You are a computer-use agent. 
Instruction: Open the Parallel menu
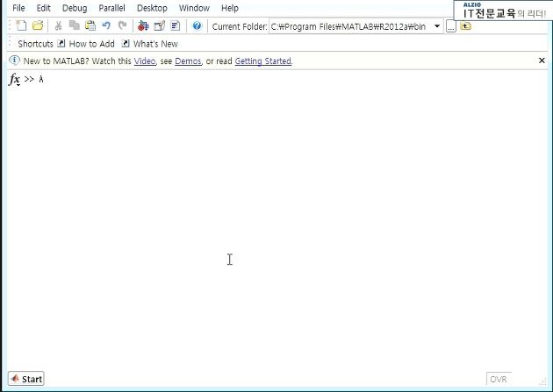(111, 8)
